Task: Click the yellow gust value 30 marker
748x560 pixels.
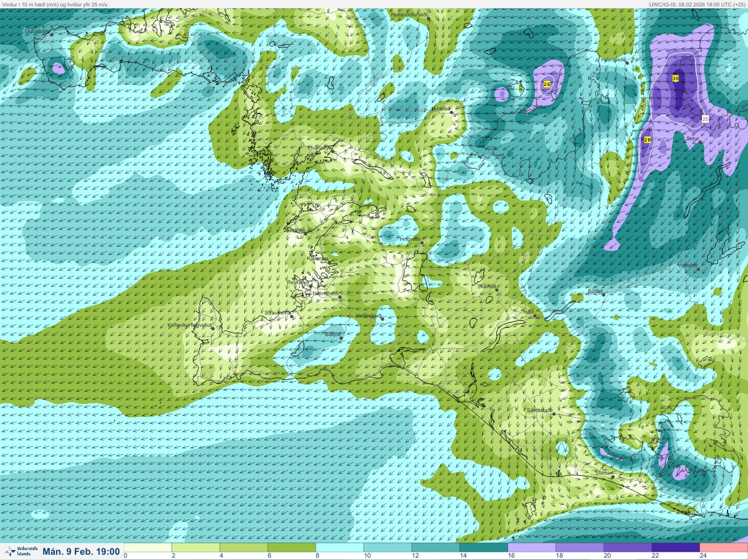Action: (x=676, y=78)
